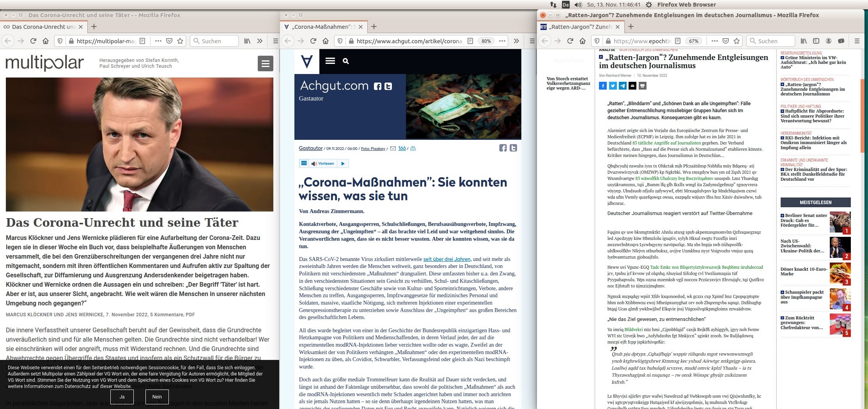
Task: Open new tab in Epoch Times window
Action: [x=631, y=26]
